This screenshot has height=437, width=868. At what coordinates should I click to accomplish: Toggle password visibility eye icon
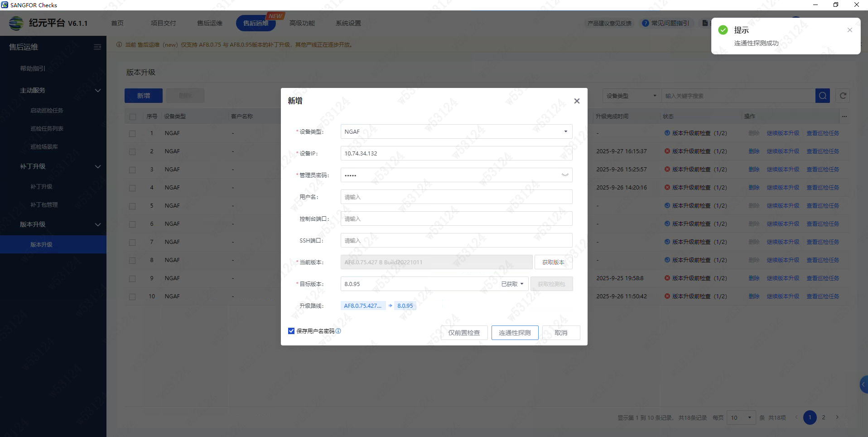(x=564, y=175)
